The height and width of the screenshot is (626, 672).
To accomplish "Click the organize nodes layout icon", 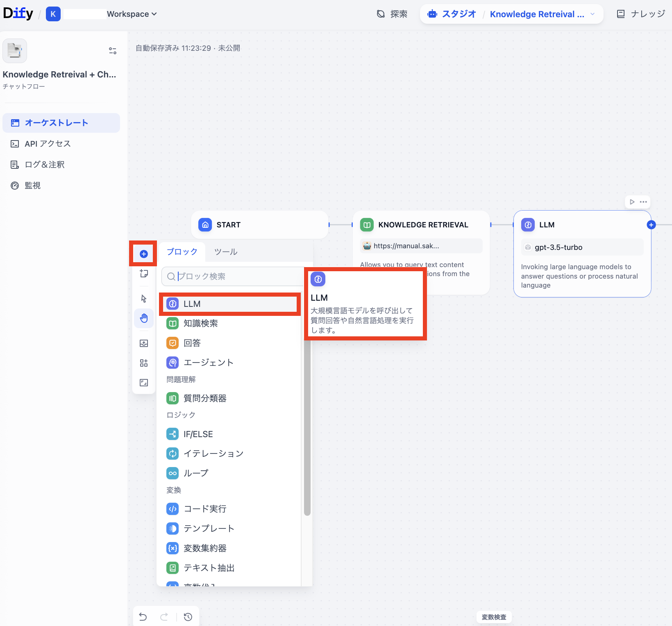I will (144, 363).
